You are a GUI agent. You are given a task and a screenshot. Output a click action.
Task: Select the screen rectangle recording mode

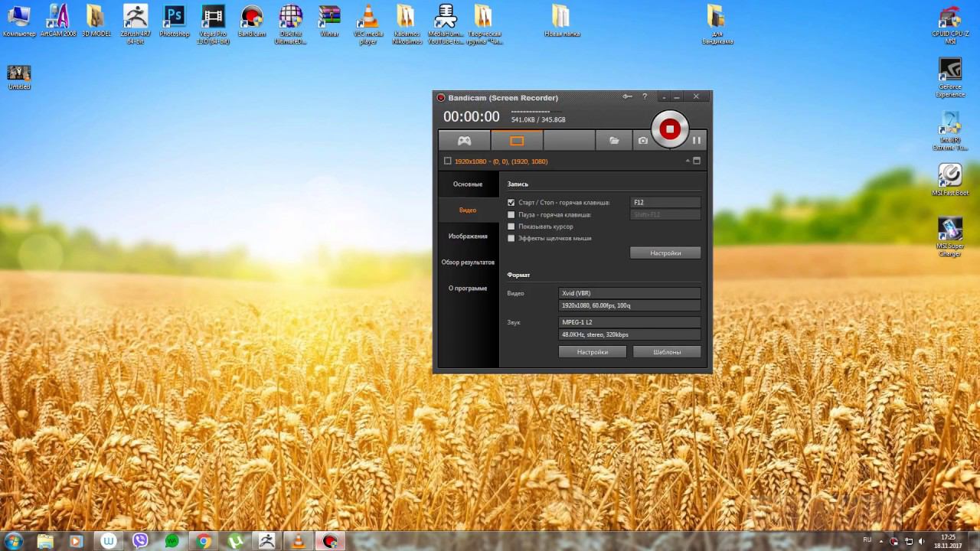[517, 141]
